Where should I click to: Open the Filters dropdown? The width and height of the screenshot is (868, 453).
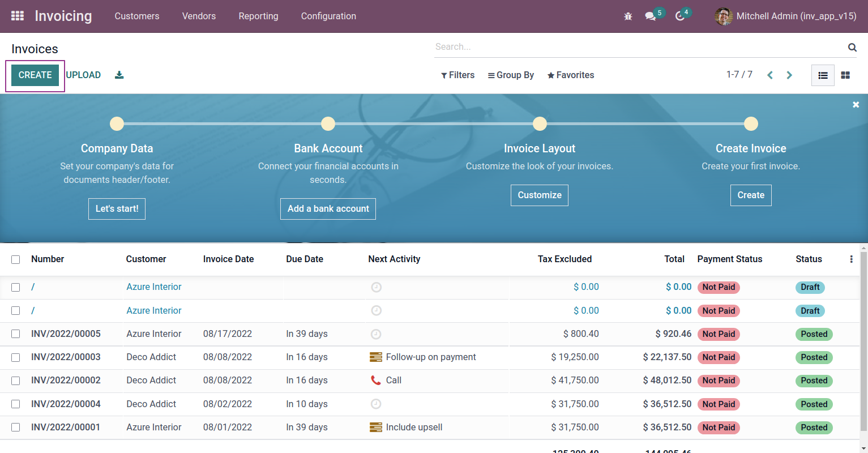pos(458,75)
